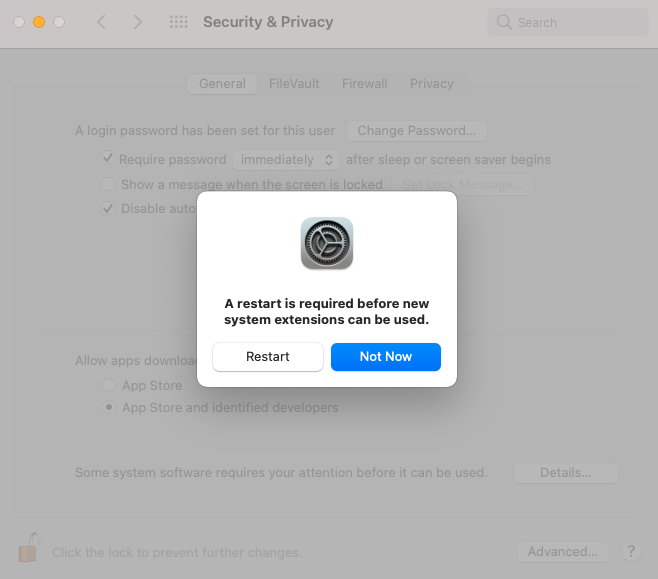
Task: Select App Store and identified developers option
Action: (109, 407)
